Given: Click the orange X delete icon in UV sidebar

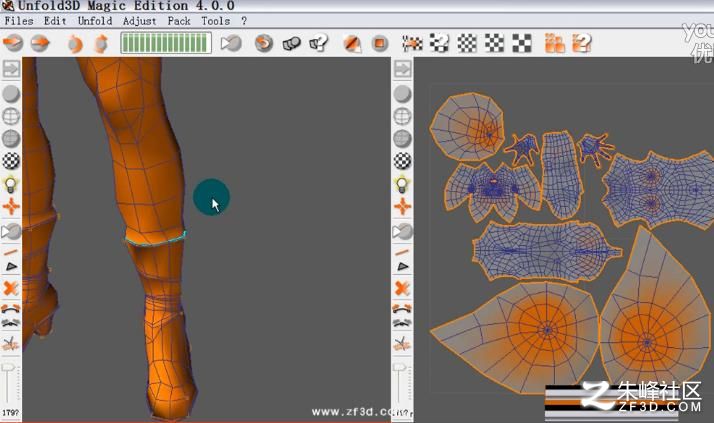Looking at the screenshot, I should pyautogui.click(x=402, y=288).
